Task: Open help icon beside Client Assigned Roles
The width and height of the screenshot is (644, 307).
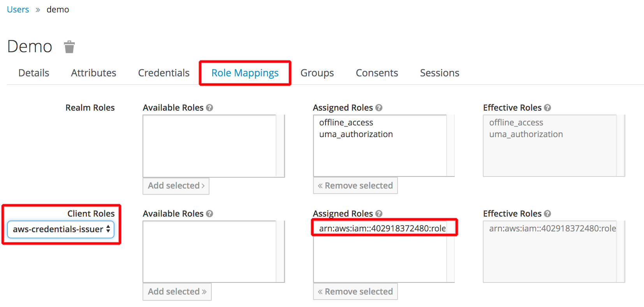Action: coord(379,213)
